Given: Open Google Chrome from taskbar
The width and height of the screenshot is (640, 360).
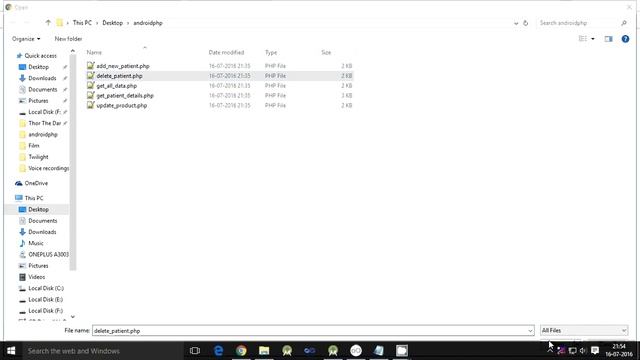Looking at the screenshot, I should [x=241, y=351].
